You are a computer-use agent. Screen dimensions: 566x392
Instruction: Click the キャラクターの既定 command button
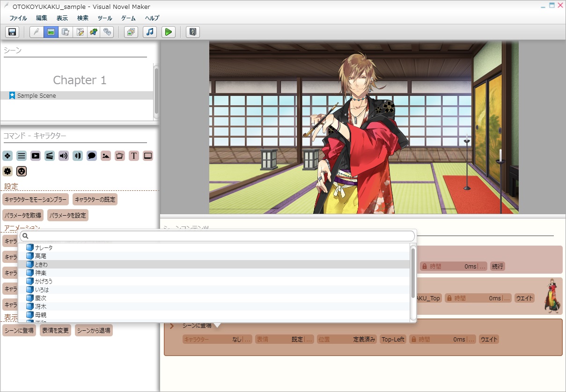pos(95,199)
